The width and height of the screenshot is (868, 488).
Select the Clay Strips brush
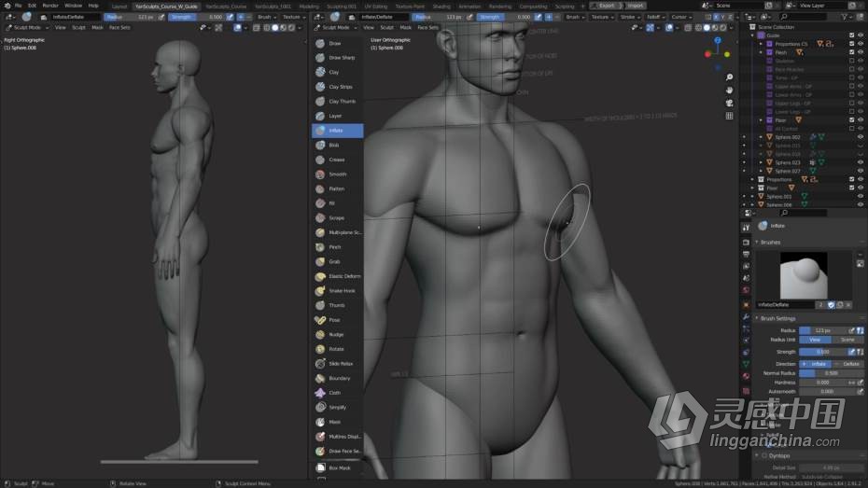[x=338, y=87]
